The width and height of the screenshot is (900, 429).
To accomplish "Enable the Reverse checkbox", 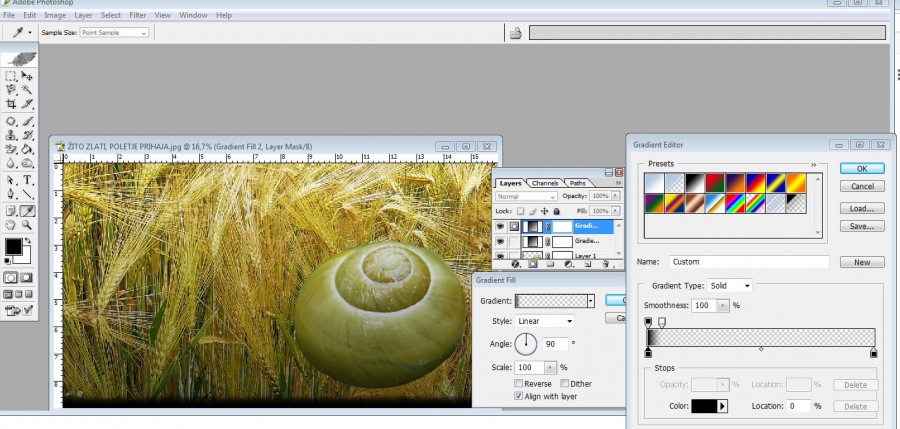I will [518, 383].
